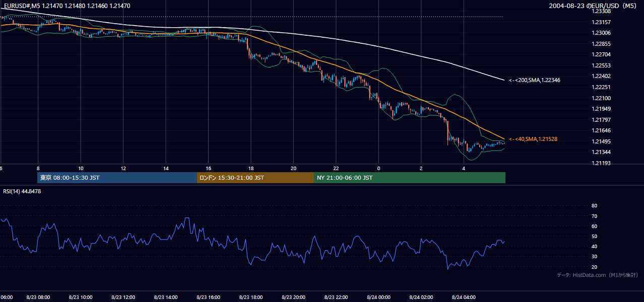Click time label 8/23 14:00
Viewport: 644px width, 302px height.
tap(166, 297)
